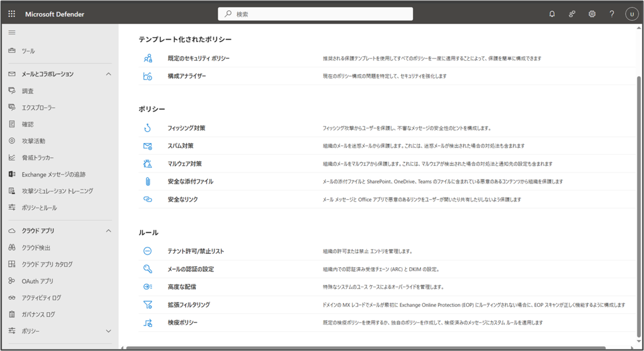The height and width of the screenshot is (351, 644).
Task: Open 検疫ポリシー rule link
Action: click(x=182, y=323)
